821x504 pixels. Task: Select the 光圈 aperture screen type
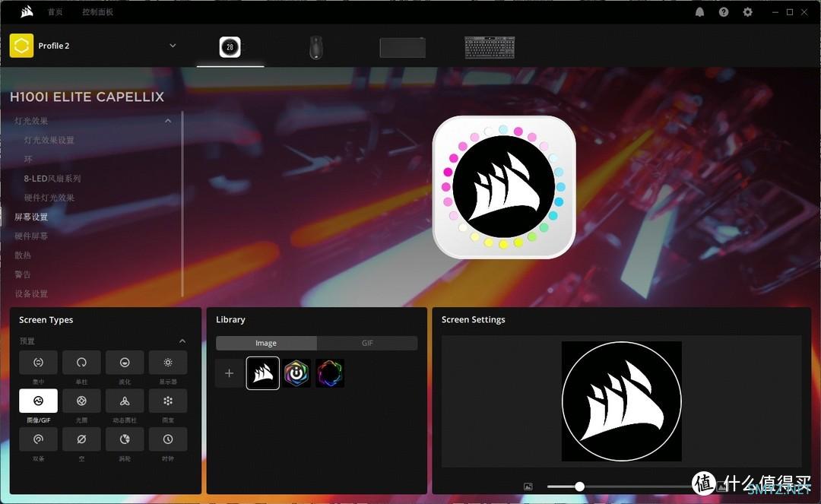click(x=81, y=401)
